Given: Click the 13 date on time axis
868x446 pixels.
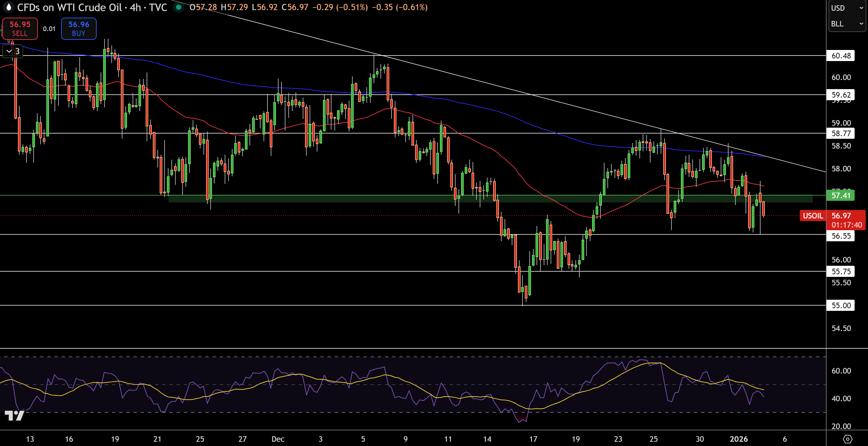Looking at the screenshot, I should (30, 439).
